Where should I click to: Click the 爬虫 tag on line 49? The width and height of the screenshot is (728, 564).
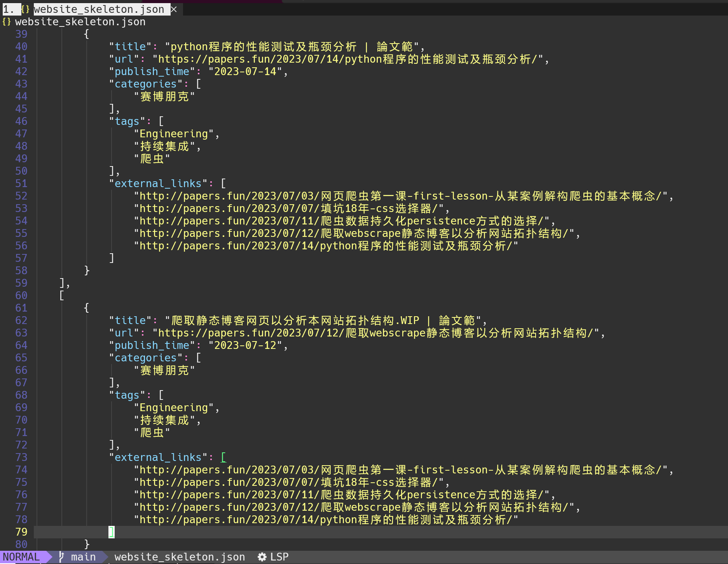pyautogui.click(x=152, y=159)
